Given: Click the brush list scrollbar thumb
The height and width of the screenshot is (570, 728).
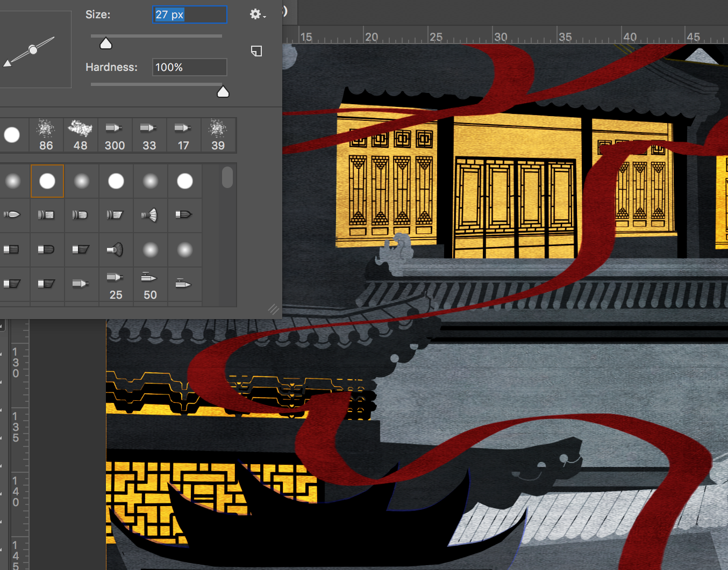Looking at the screenshot, I should [227, 177].
